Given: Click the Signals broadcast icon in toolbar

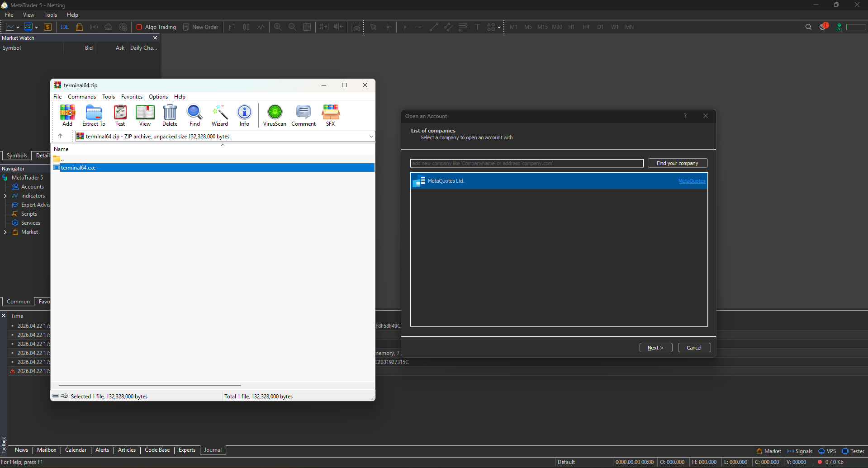Looking at the screenshot, I should (x=94, y=27).
